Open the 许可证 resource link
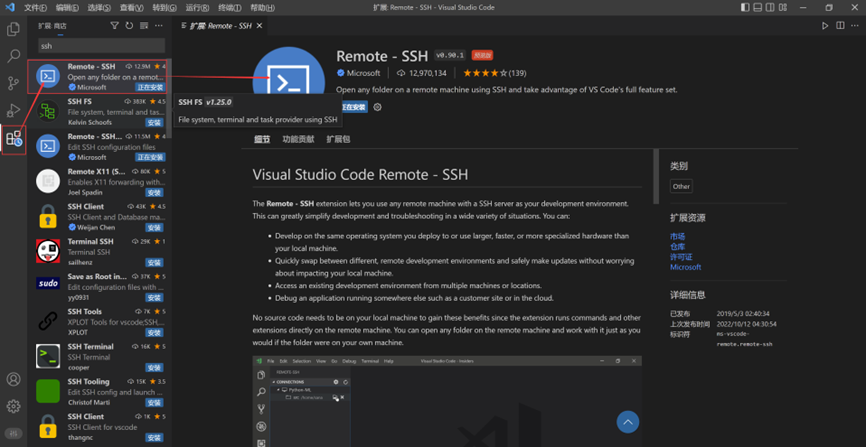This screenshot has width=866, height=447. point(681,257)
